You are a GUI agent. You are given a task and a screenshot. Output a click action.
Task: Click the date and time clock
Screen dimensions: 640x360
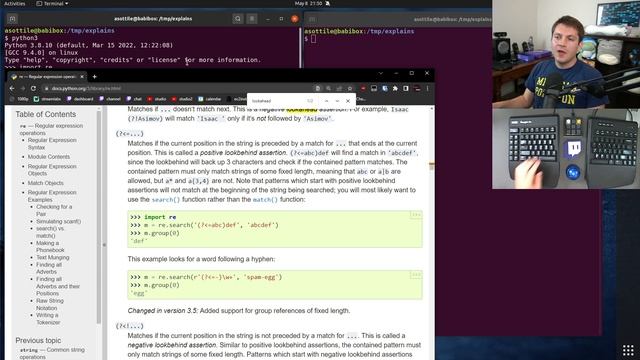[308, 4]
